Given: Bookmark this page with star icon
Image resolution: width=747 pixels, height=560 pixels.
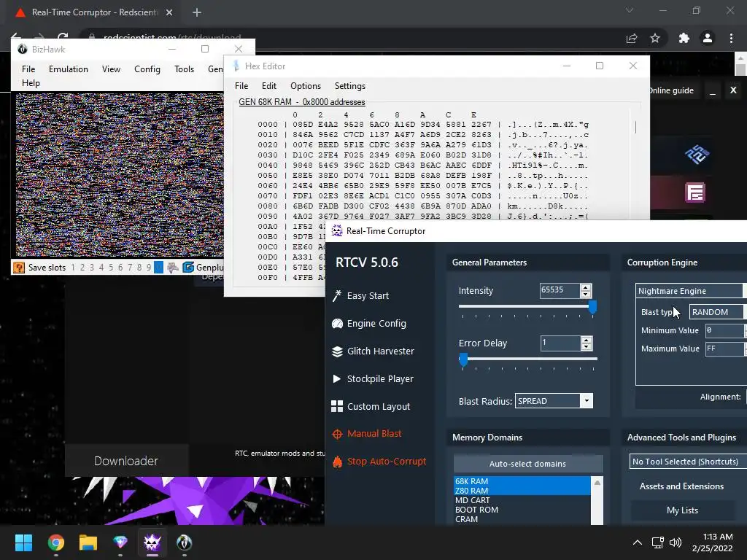Looking at the screenshot, I should click(656, 38).
